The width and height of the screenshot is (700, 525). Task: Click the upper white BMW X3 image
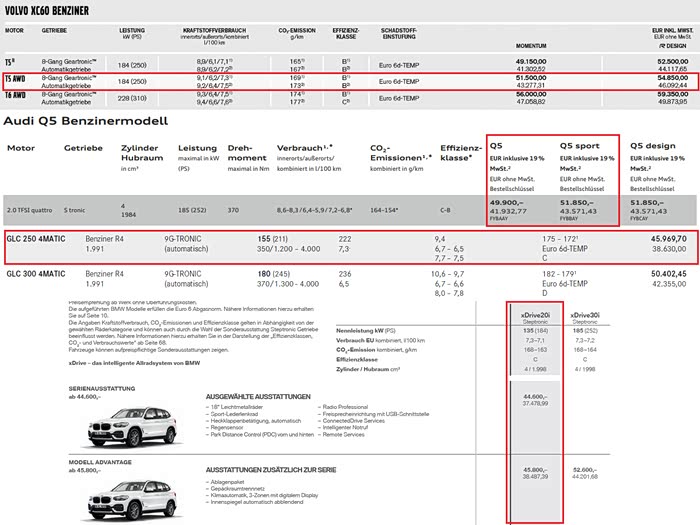(x=132, y=426)
